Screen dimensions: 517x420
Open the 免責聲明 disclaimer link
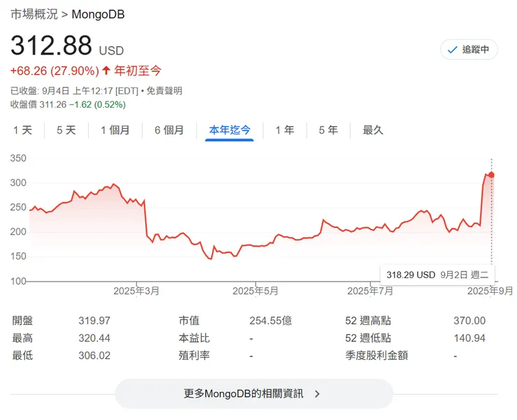pyautogui.click(x=164, y=91)
